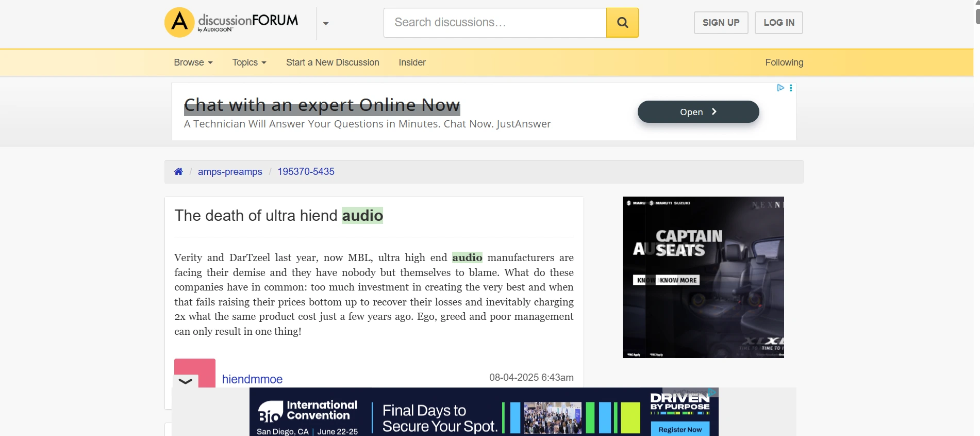Click the highlighted audio word in the title
The height and width of the screenshot is (436, 980).
tap(362, 215)
